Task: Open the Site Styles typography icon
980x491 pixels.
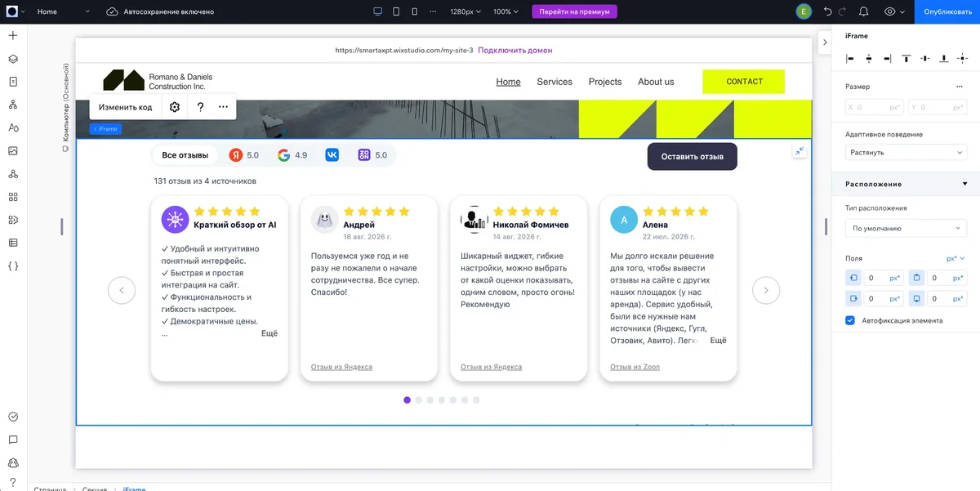Action: [x=12, y=127]
